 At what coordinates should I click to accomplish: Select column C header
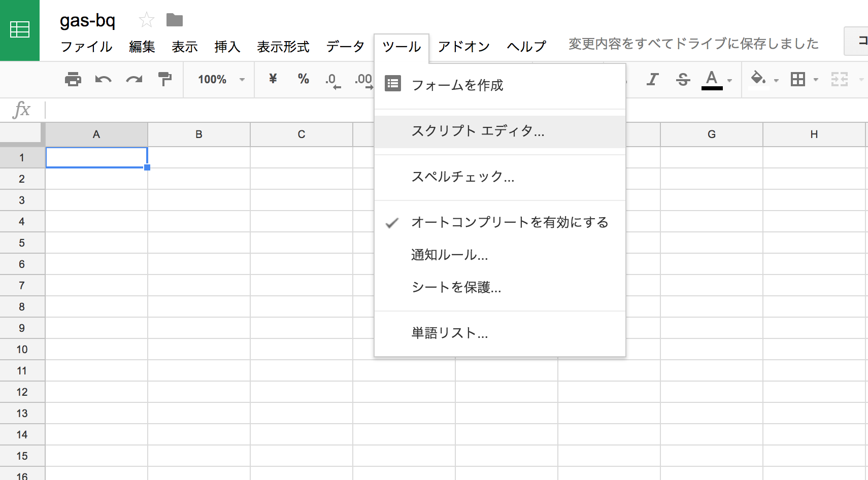(302, 134)
